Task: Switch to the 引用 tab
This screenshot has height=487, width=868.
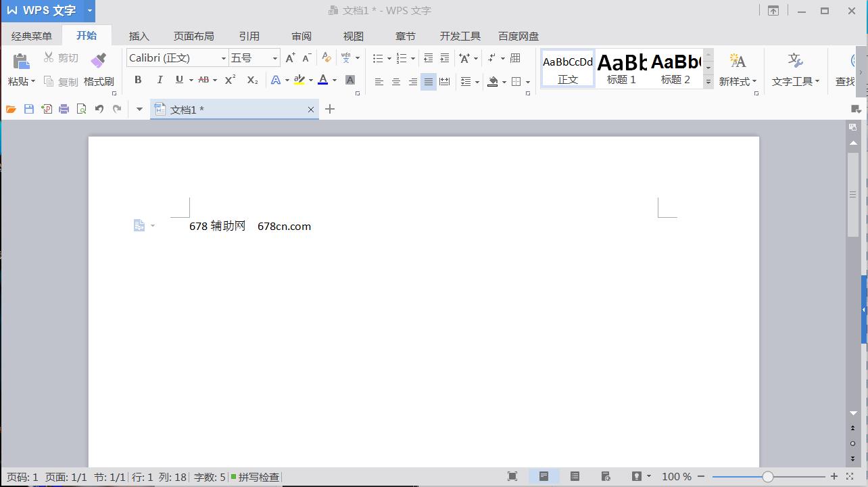Action: tap(249, 36)
